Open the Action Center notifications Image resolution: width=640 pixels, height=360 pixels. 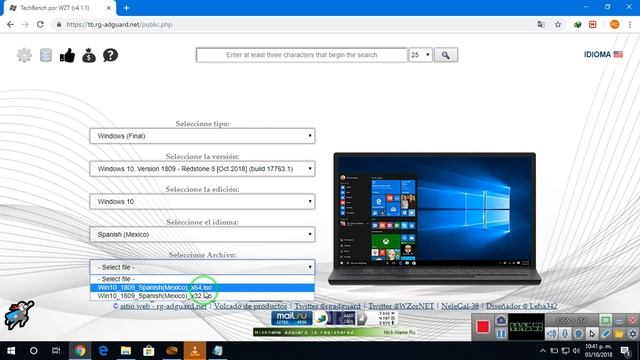point(625,351)
